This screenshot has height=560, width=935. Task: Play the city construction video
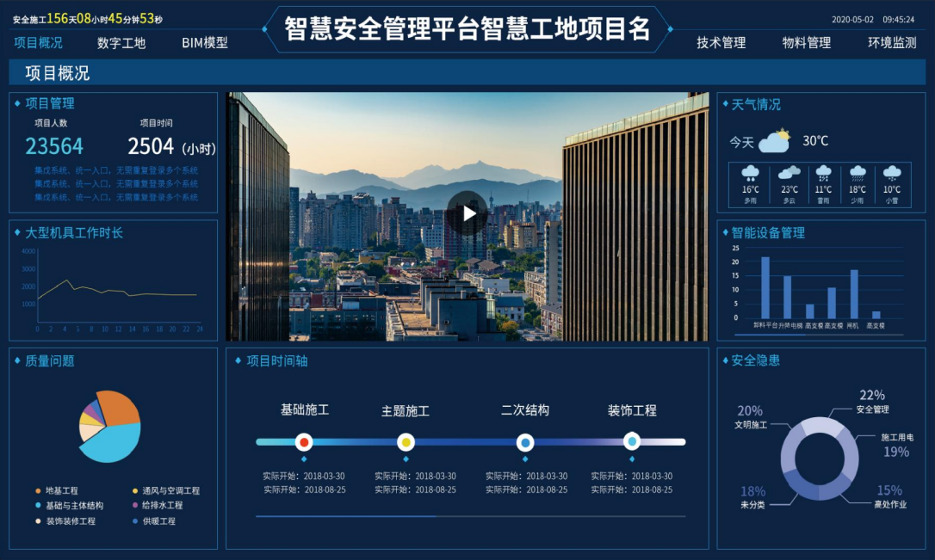pyautogui.click(x=467, y=212)
